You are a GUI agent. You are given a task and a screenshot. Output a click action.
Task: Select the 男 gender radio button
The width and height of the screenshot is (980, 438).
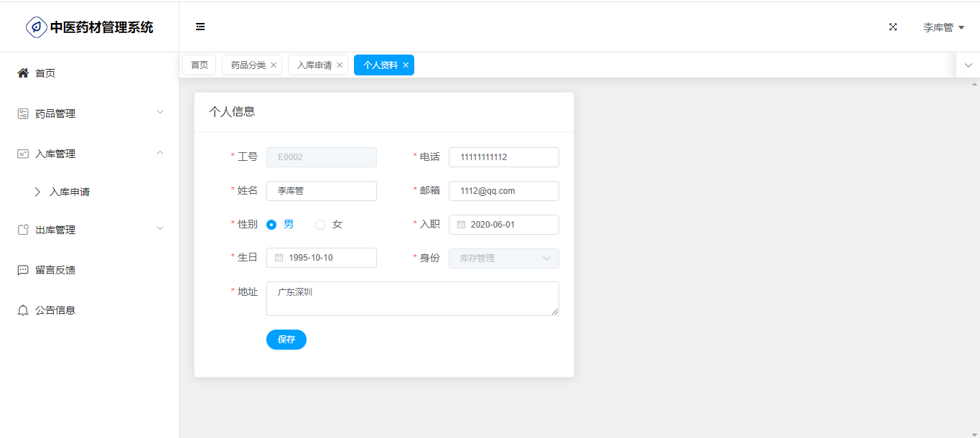tap(272, 225)
